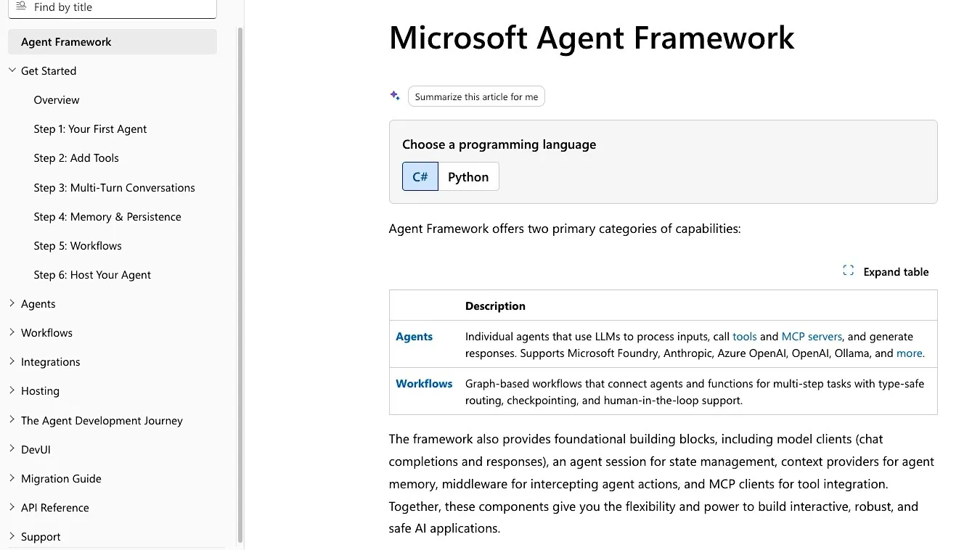Select the Agent Framework sidebar item
The image size is (980, 550).
coord(113,41)
